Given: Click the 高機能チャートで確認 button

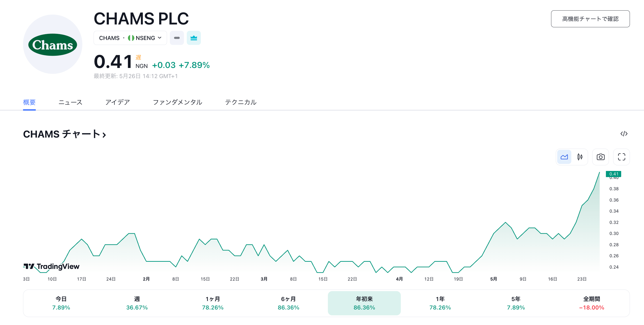Looking at the screenshot, I should click(x=590, y=19).
